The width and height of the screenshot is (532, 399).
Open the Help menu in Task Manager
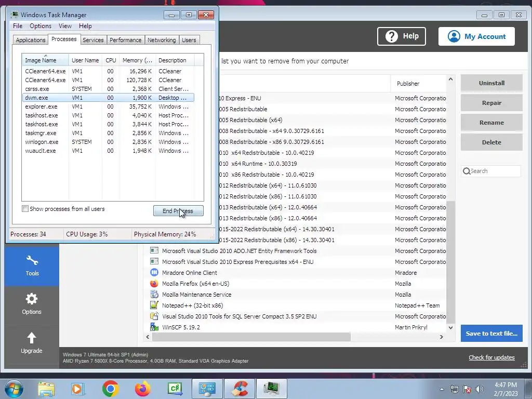(x=85, y=26)
